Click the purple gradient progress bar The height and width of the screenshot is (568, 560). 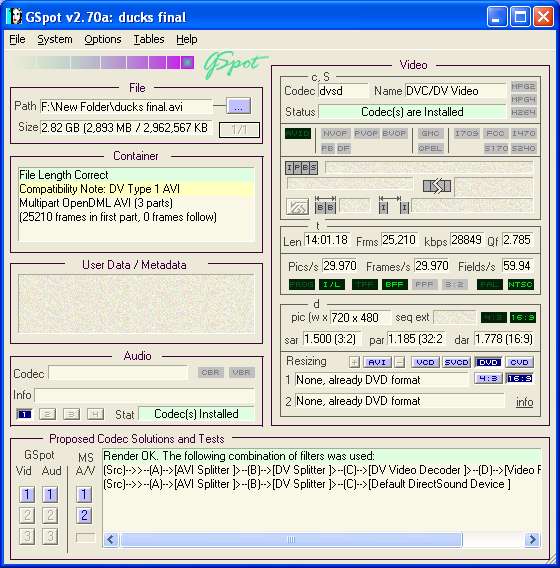tap(104, 62)
